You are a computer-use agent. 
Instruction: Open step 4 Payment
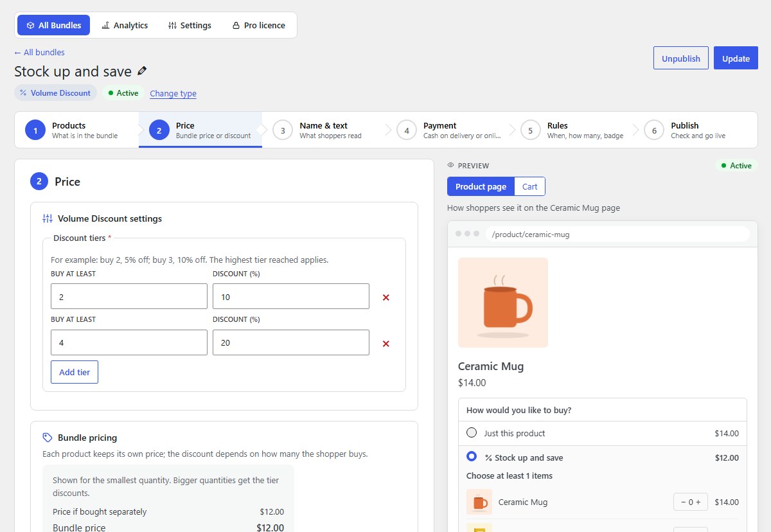point(448,130)
